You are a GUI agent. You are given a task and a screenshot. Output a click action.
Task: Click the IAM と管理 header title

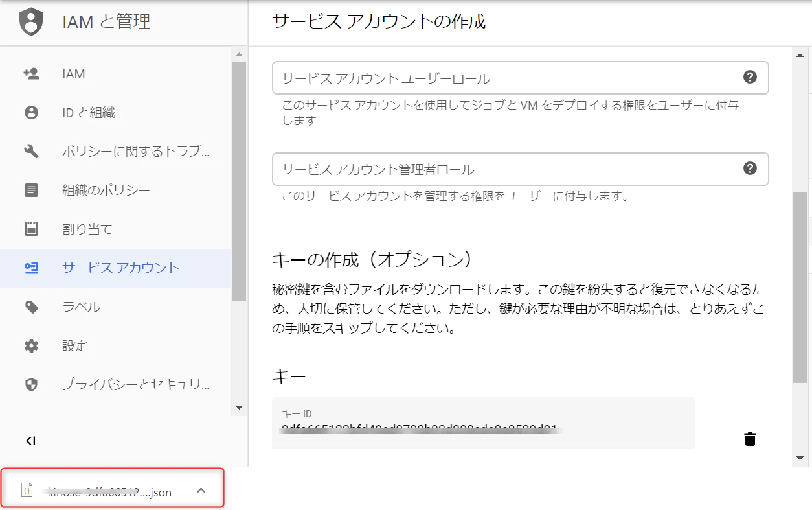106,22
